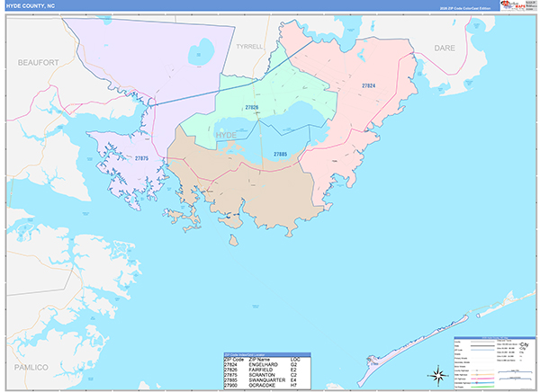This screenshot has height=392, width=540.
Task: Select the PAMLICO county label
Action: coord(30,368)
